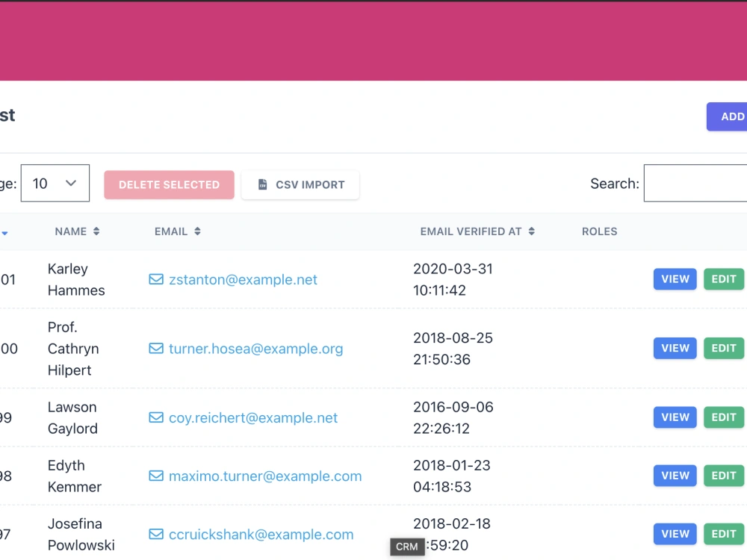Screen dimensions: 747x560
Task: Click the DELETE SELECTED button
Action: coord(169,184)
